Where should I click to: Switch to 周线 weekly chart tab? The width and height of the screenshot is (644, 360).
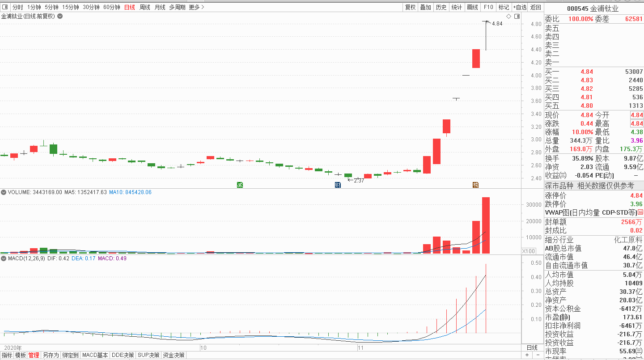tap(144, 7)
